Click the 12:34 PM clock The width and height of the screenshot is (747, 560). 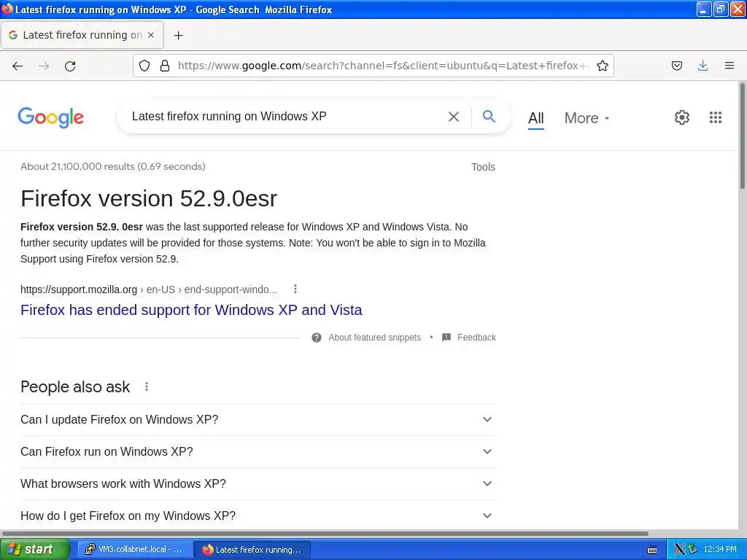720,550
